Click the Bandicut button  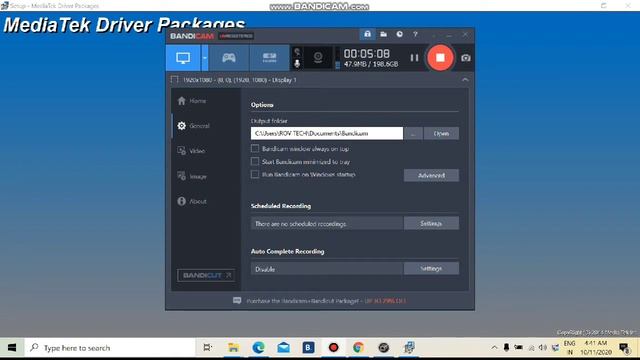click(x=206, y=275)
